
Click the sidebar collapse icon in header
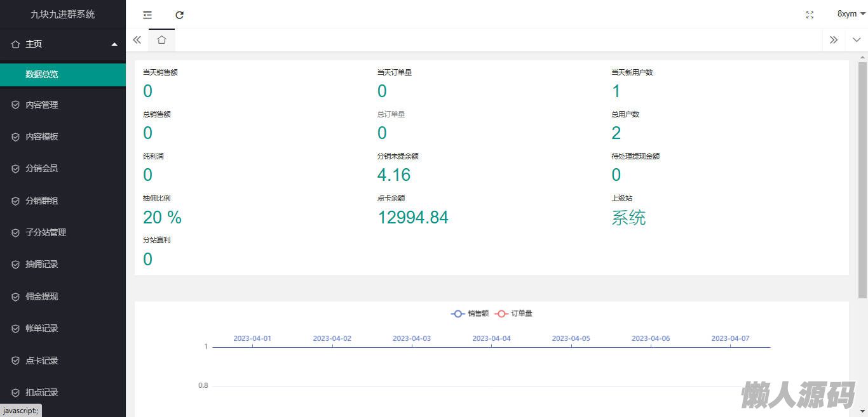pos(147,15)
